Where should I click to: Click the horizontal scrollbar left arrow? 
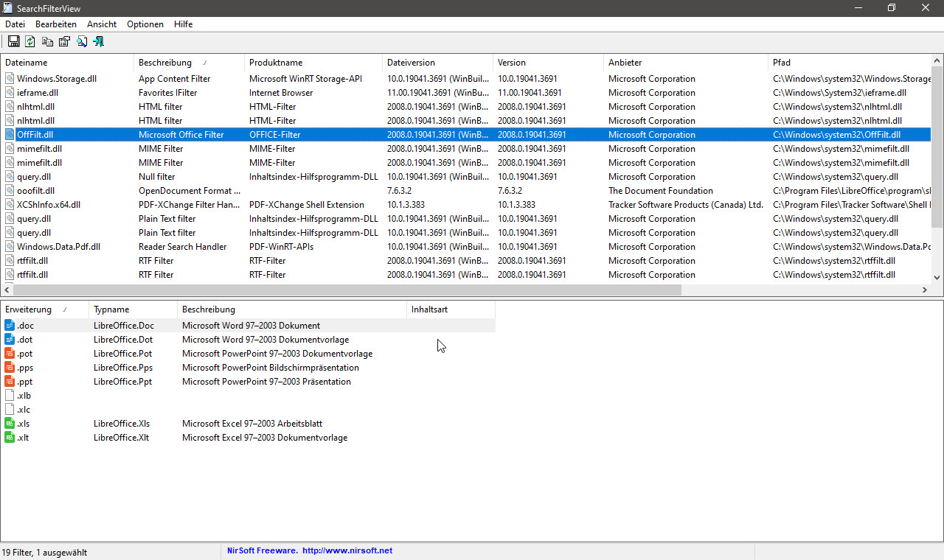pos(7,290)
